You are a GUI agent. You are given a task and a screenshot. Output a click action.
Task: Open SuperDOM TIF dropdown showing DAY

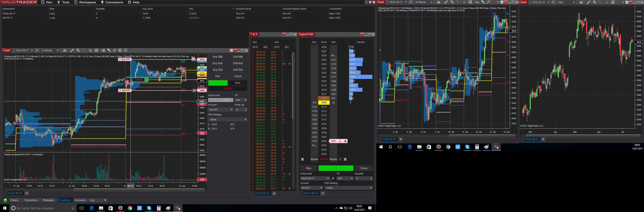click(345, 178)
